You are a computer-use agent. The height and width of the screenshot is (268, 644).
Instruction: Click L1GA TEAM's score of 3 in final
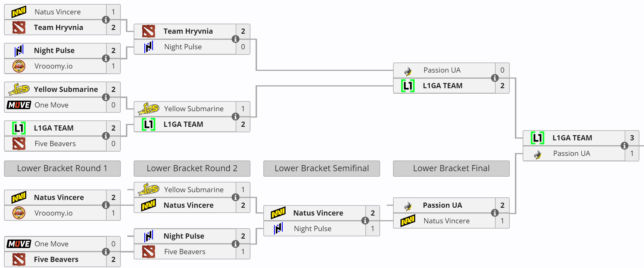coord(632,138)
